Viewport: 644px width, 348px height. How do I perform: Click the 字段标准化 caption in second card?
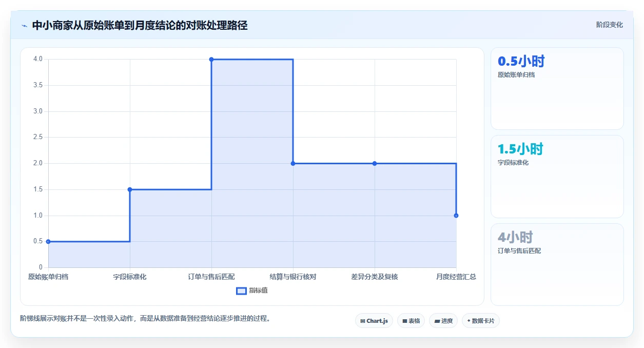pos(513,163)
